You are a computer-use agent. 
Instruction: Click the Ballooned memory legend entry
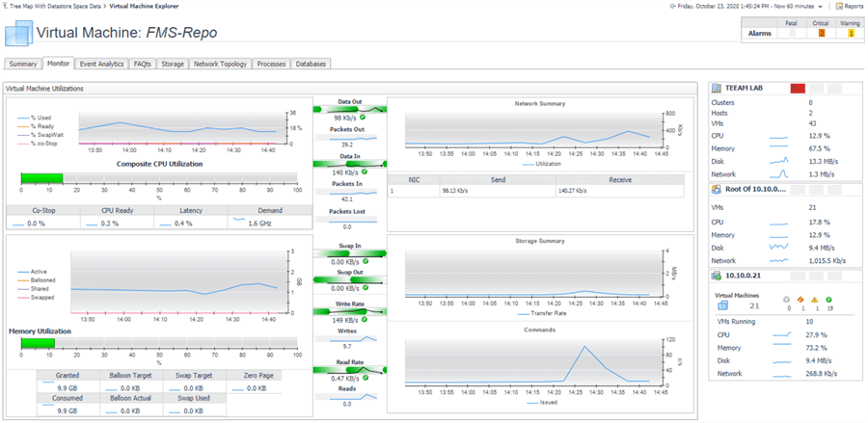click(x=36, y=280)
